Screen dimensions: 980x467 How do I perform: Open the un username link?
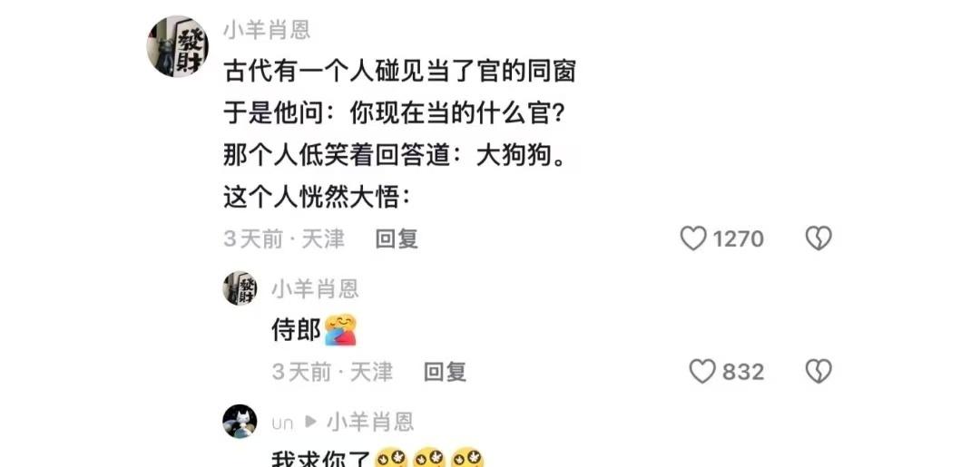(282, 423)
